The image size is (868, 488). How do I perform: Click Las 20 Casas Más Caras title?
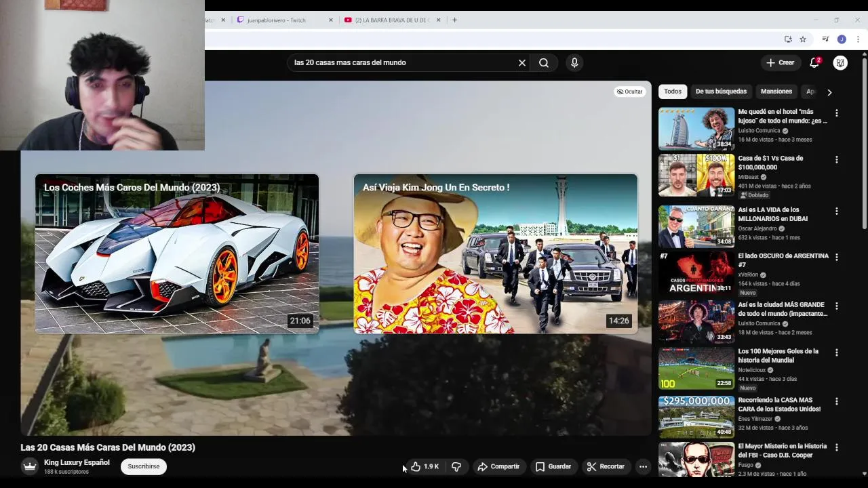108,447
